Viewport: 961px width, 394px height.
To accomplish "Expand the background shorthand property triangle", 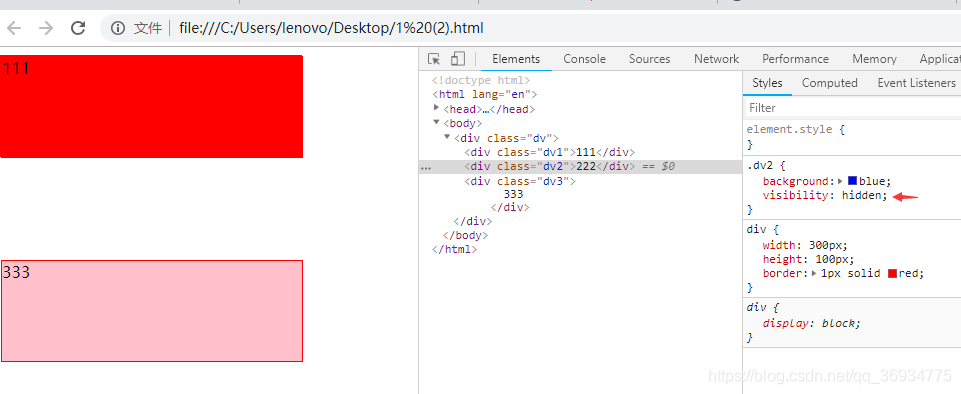I will [840, 181].
